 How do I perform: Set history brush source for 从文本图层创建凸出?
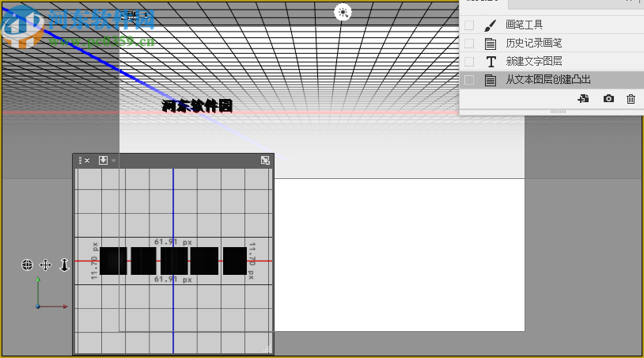[x=469, y=80]
